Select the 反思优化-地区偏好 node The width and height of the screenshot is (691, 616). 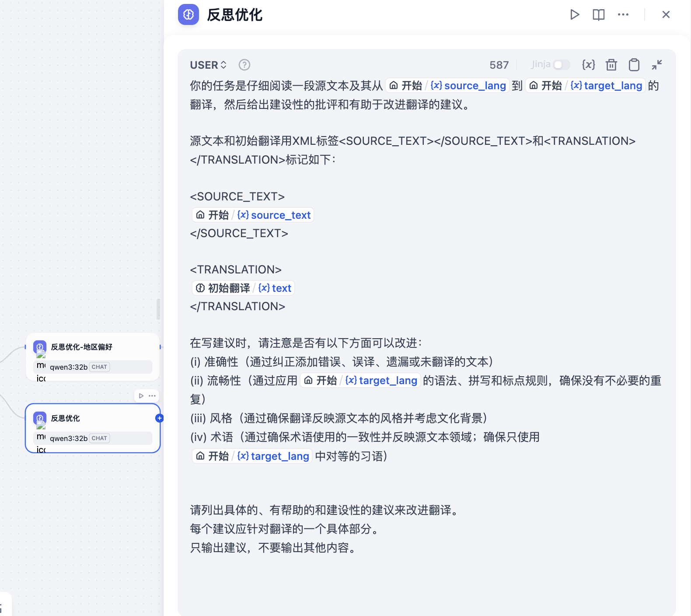pos(93,357)
